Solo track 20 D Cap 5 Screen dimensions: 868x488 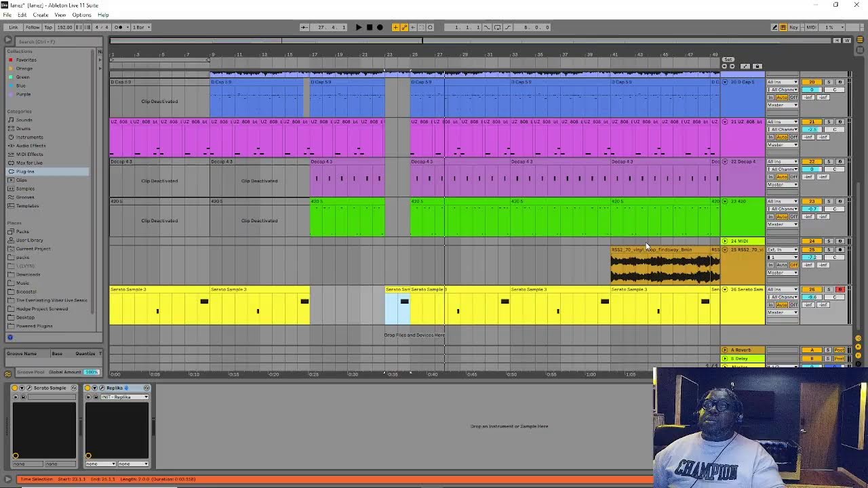(x=829, y=82)
